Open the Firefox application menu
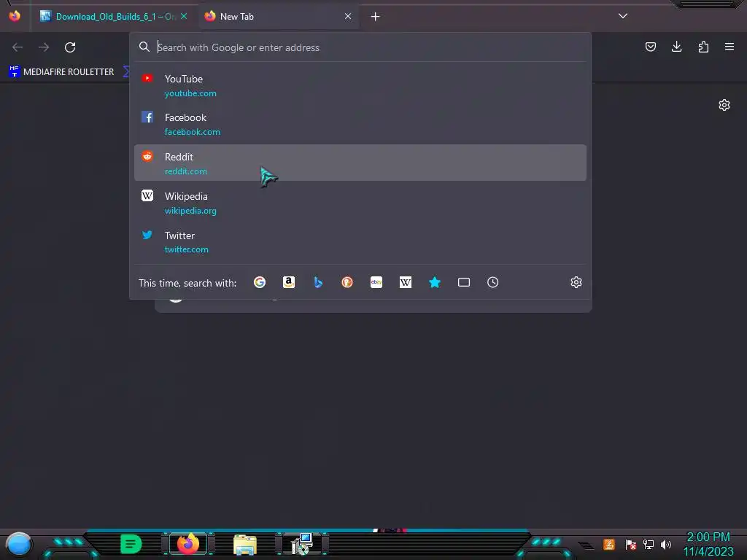 click(729, 47)
